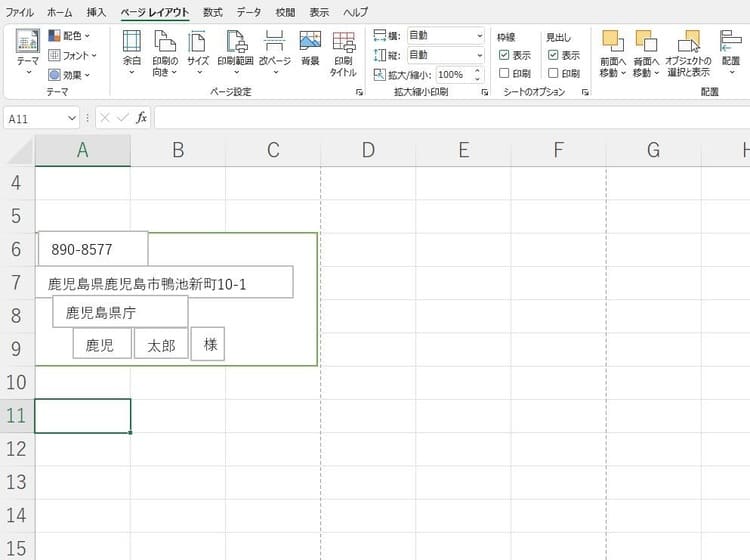Open 拡大縮小印刷 dialog launcher
The height and width of the screenshot is (560, 750).
[x=485, y=92]
